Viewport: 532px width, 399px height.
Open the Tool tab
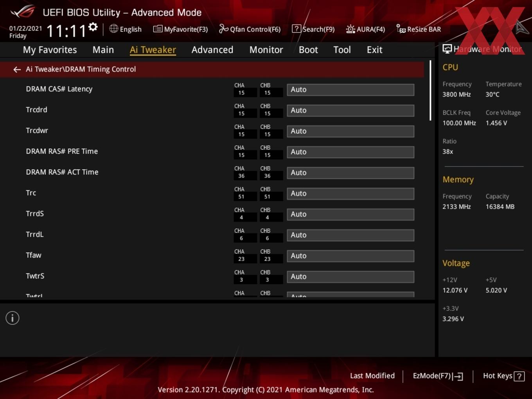point(342,50)
